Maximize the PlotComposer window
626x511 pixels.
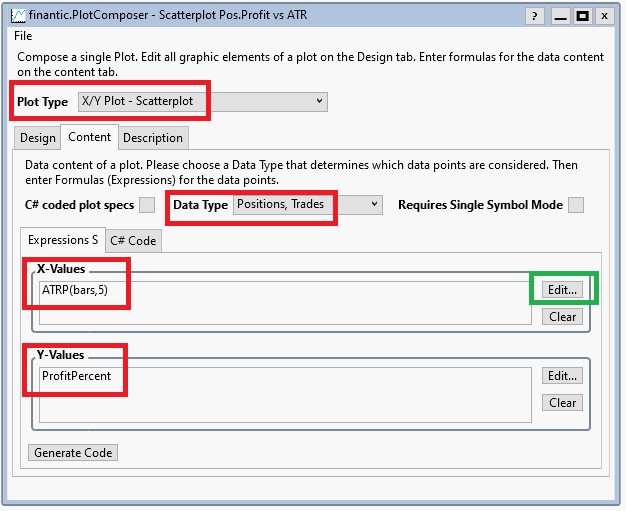(582, 16)
